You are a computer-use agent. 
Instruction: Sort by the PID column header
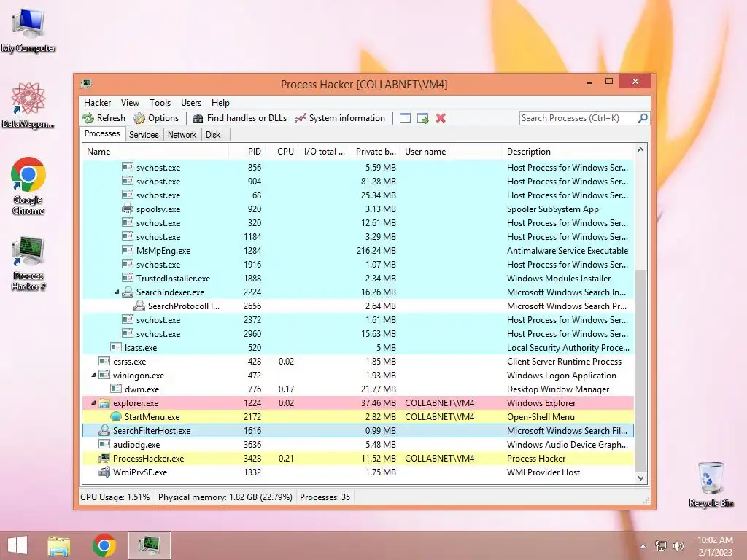(247, 152)
